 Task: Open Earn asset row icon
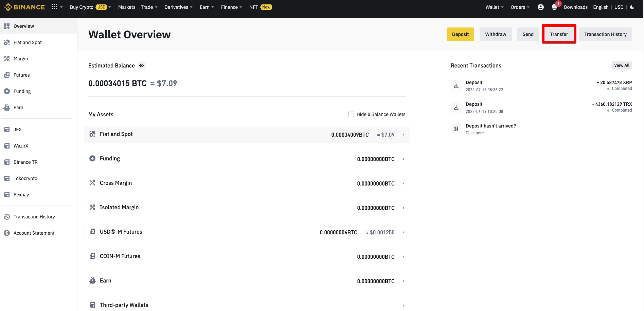[92, 280]
